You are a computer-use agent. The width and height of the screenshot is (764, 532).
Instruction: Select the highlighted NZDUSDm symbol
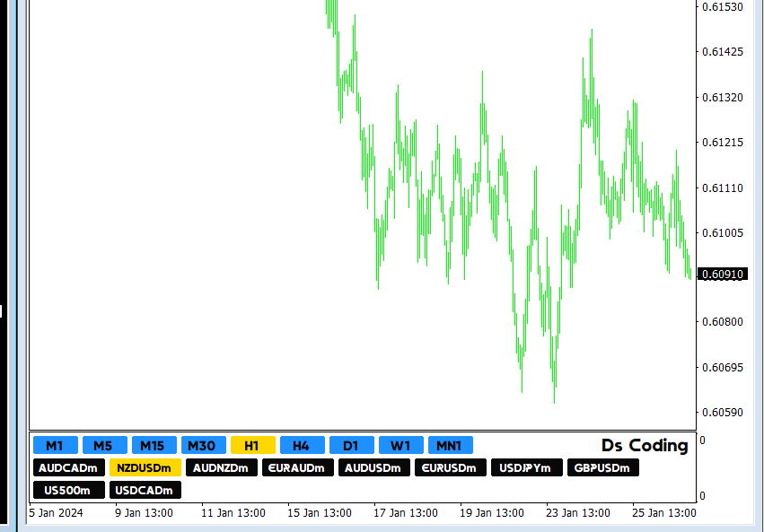145,467
